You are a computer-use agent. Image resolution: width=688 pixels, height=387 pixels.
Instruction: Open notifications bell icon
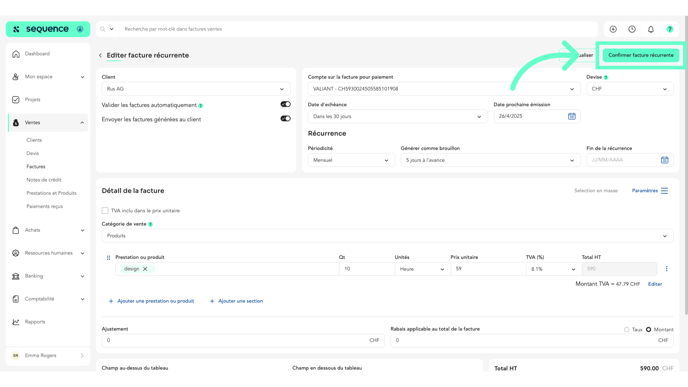(651, 29)
